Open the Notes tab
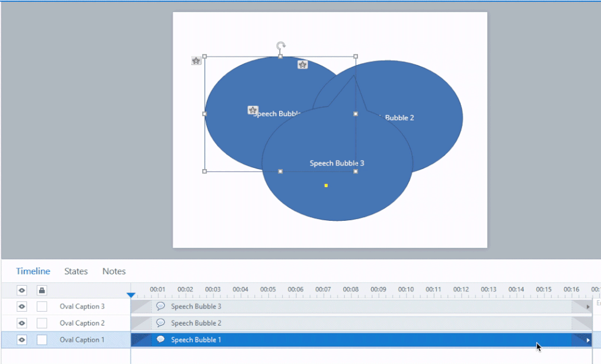This screenshot has width=601, height=364. point(114,271)
